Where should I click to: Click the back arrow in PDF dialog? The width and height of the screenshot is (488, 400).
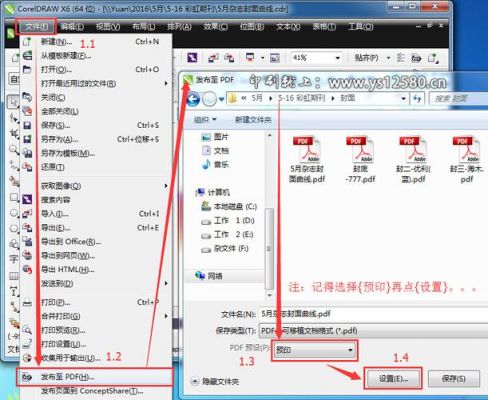pos(193,99)
